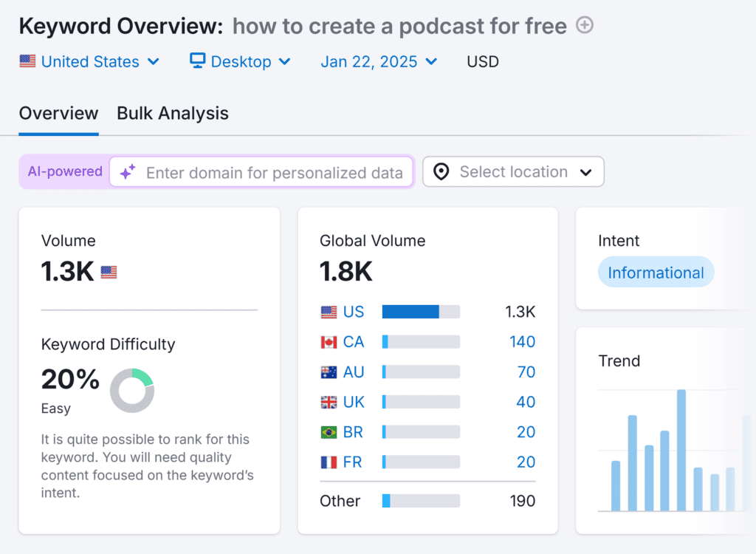Click the AU row in Global Volume
The width and height of the screenshot is (756, 554).
point(353,372)
